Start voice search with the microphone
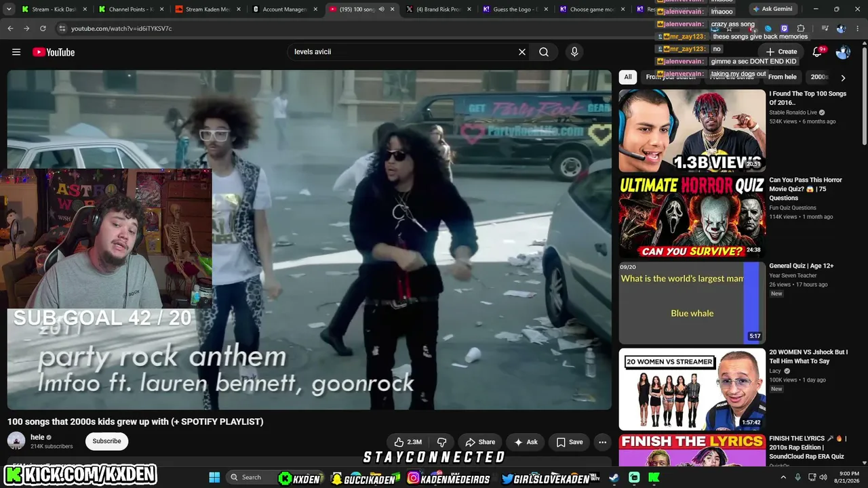The image size is (868, 488). click(574, 52)
